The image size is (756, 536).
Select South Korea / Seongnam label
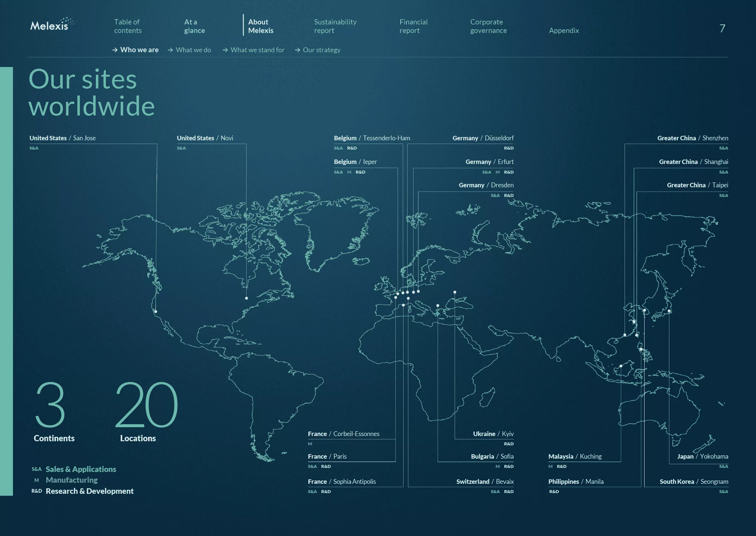pos(694,482)
